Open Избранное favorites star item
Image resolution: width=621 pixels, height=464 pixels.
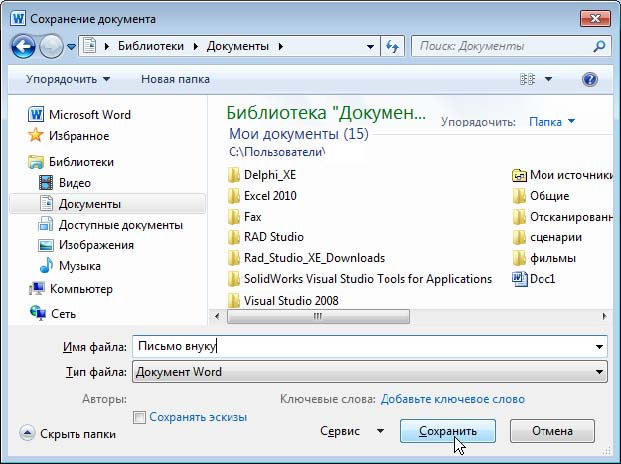pyautogui.click(x=78, y=135)
